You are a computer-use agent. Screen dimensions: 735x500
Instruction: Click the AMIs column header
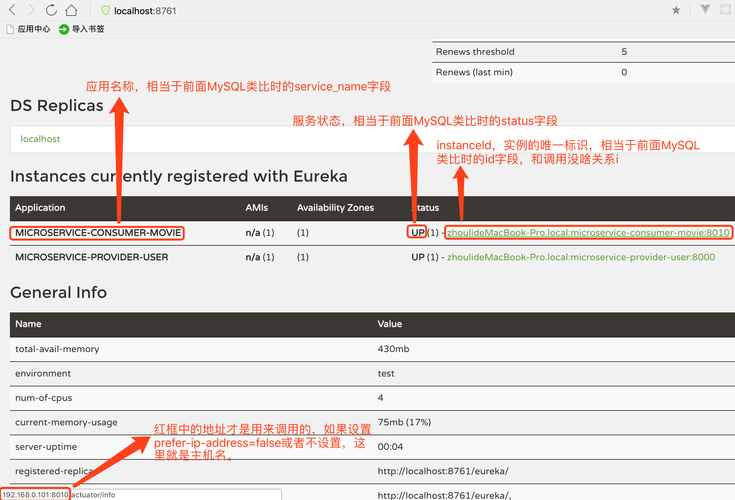click(x=257, y=208)
